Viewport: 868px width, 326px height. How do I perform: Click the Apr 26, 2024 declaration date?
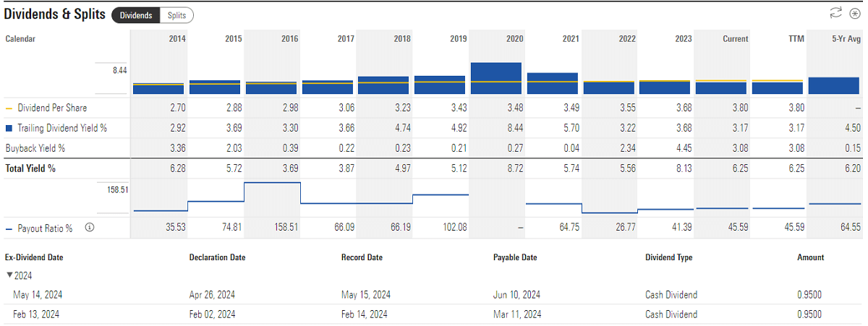click(212, 295)
